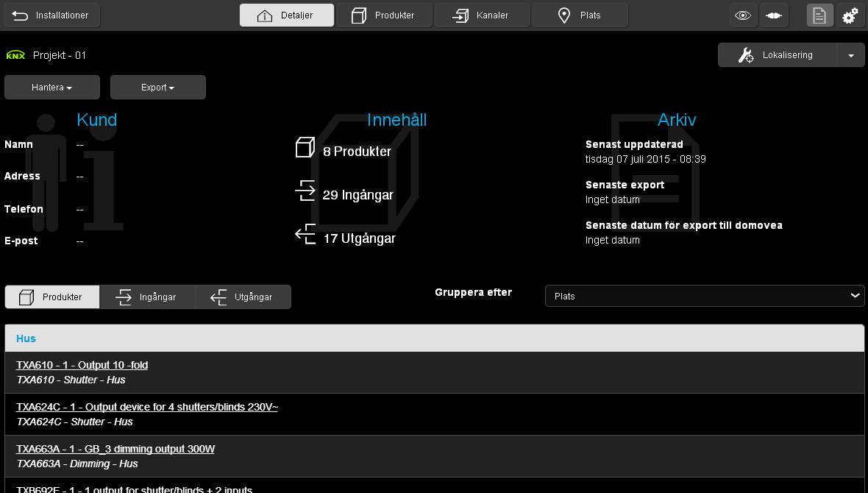Click the box icon beside 8 Produkter
This screenshot has width=868, height=493.
(305, 147)
